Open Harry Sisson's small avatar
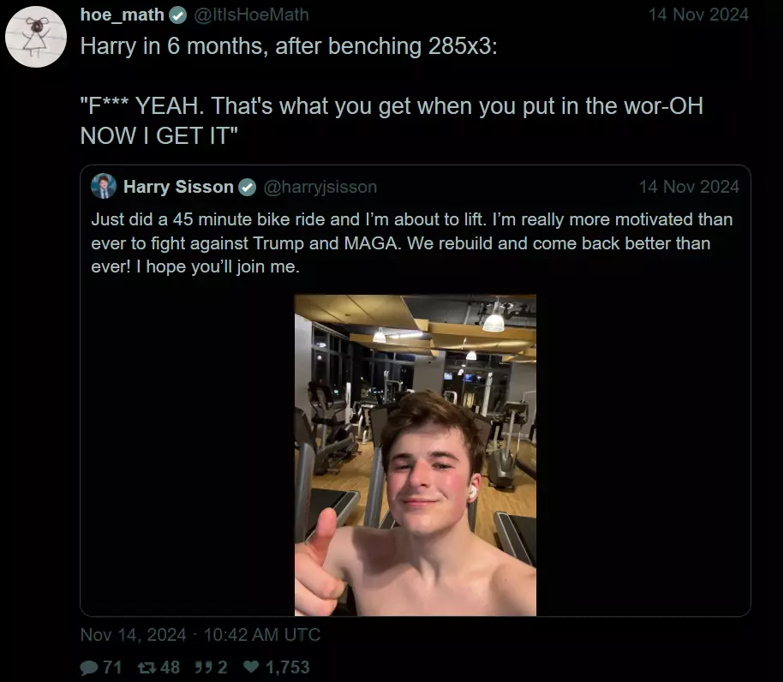The image size is (784, 682). click(x=104, y=187)
